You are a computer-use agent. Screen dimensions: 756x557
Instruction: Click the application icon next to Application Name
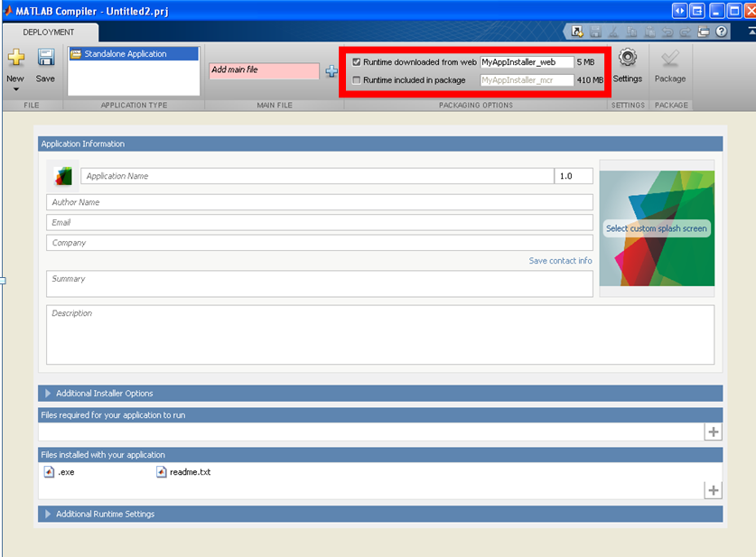62,176
